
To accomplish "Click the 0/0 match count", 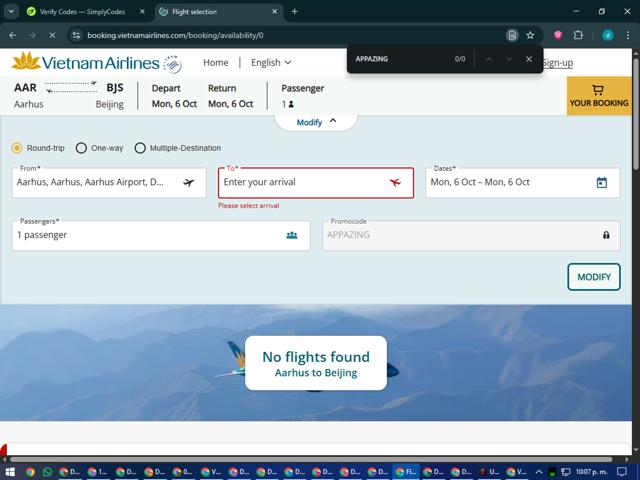I will click(460, 59).
